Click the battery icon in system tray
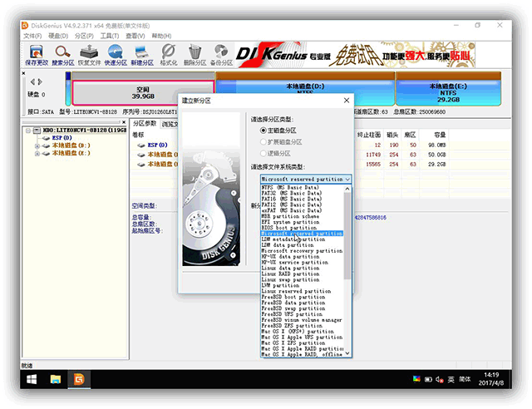The height and width of the screenshot is (409, 532). coord(428,379)
